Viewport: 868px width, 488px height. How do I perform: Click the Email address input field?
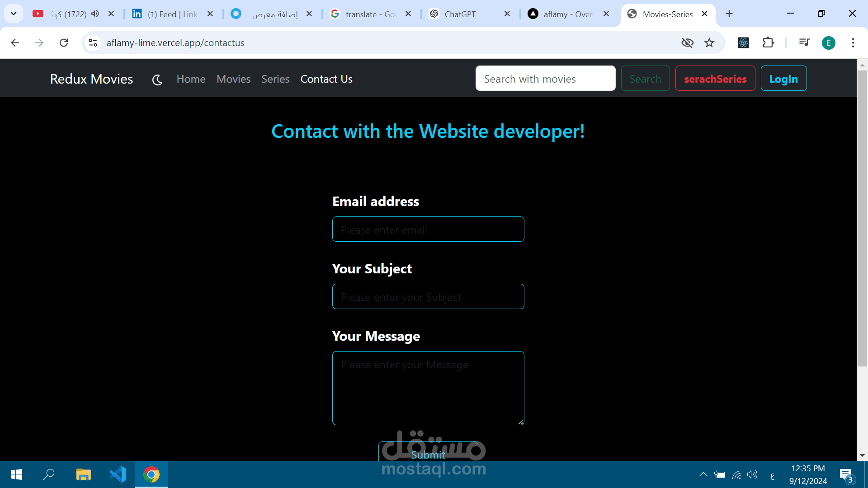[x=428, y=230]
